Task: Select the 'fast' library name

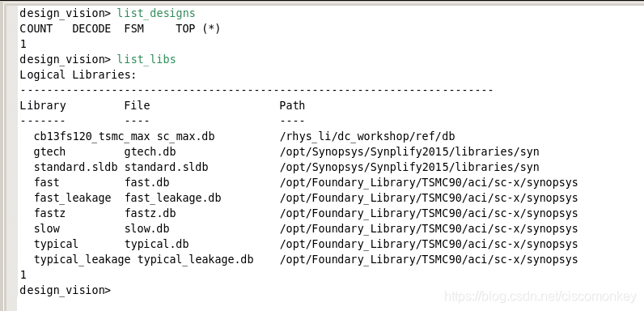Action: (x=46, y=183)
